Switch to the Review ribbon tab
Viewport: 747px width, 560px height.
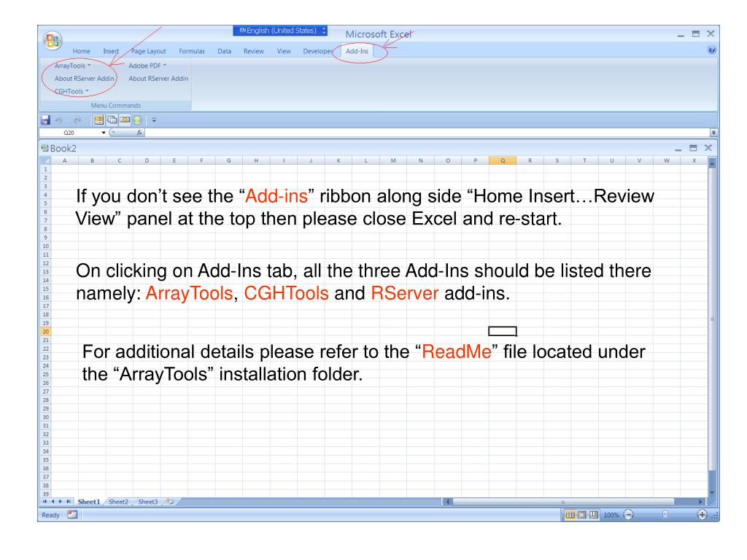pyautogui.click(x=253, y=51)
